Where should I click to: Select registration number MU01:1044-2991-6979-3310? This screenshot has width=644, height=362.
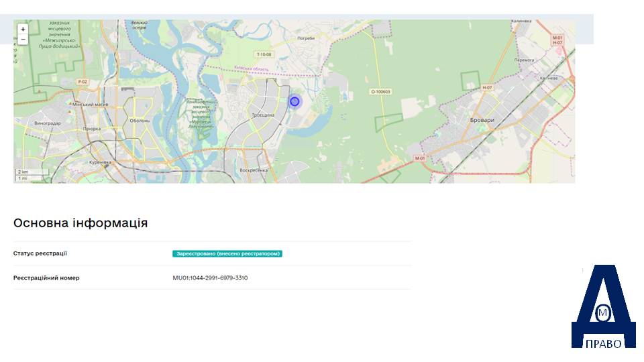[210, 278]
